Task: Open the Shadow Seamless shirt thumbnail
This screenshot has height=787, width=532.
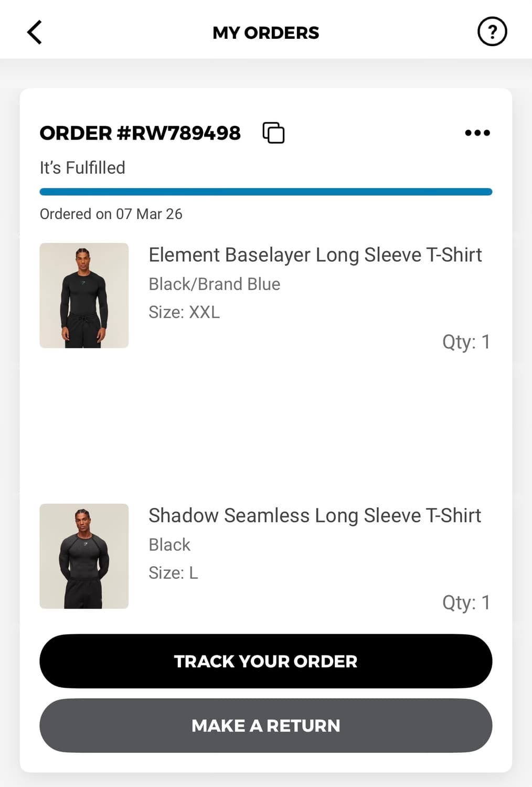Action: click(x=84, y=556)
